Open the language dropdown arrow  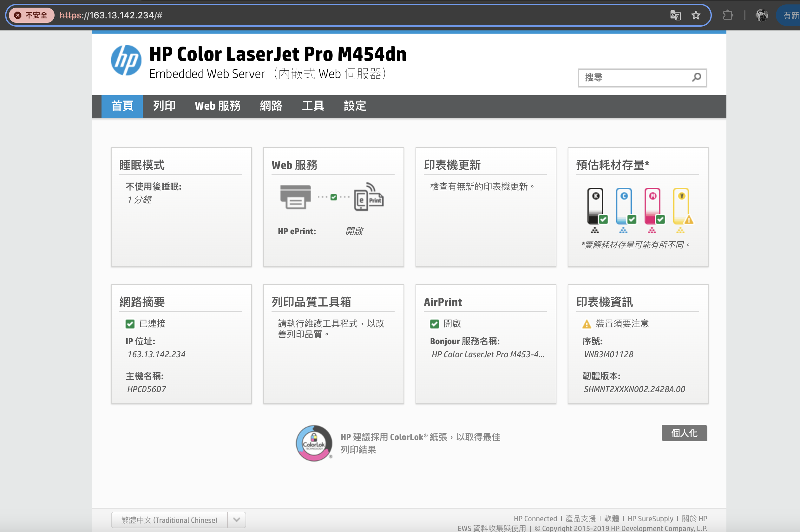(x=237, y=519)
